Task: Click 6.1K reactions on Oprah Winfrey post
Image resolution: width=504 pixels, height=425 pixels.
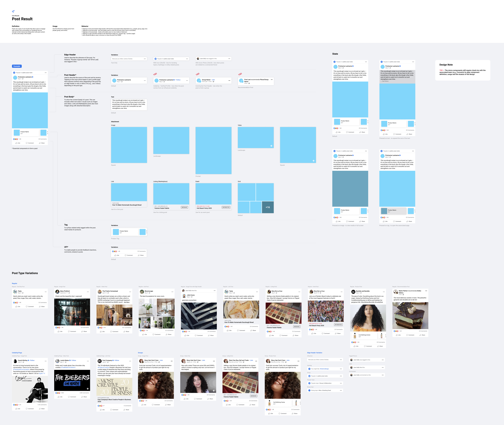Action: (x=17, y=405)
